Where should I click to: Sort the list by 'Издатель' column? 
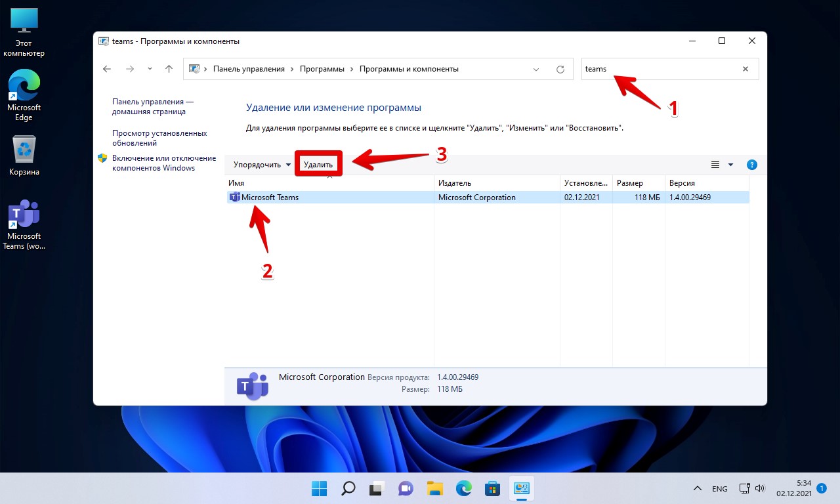pos(497,183)
